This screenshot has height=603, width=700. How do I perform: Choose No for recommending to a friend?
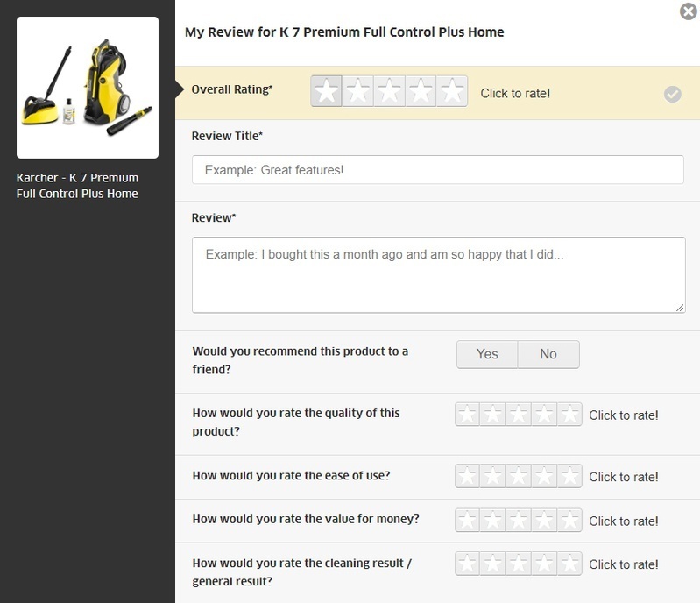(x=548, y=354)
